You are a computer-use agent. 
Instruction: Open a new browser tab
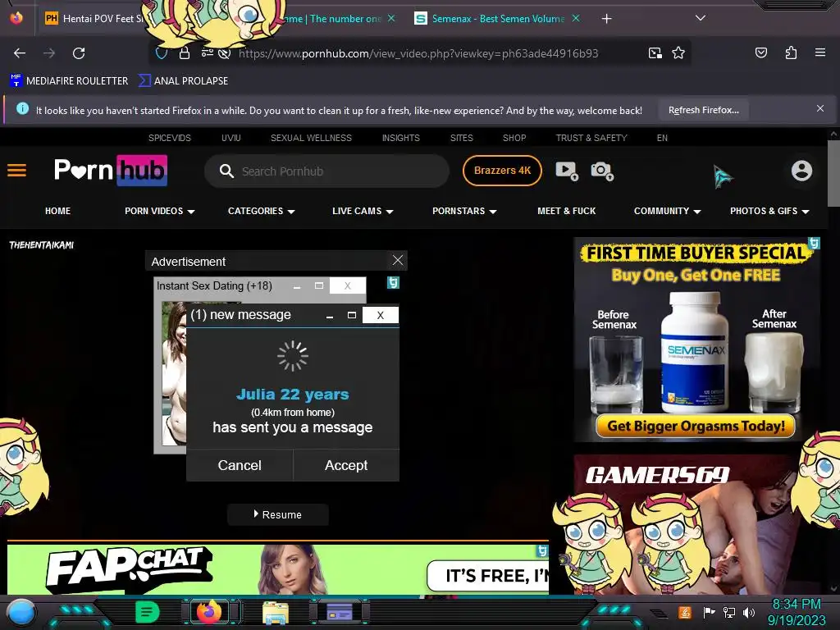[x=606, y=19]
